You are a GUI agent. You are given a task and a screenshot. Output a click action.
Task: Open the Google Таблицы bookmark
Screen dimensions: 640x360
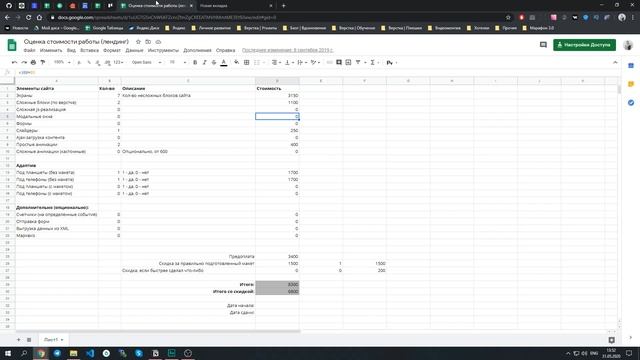104,28
